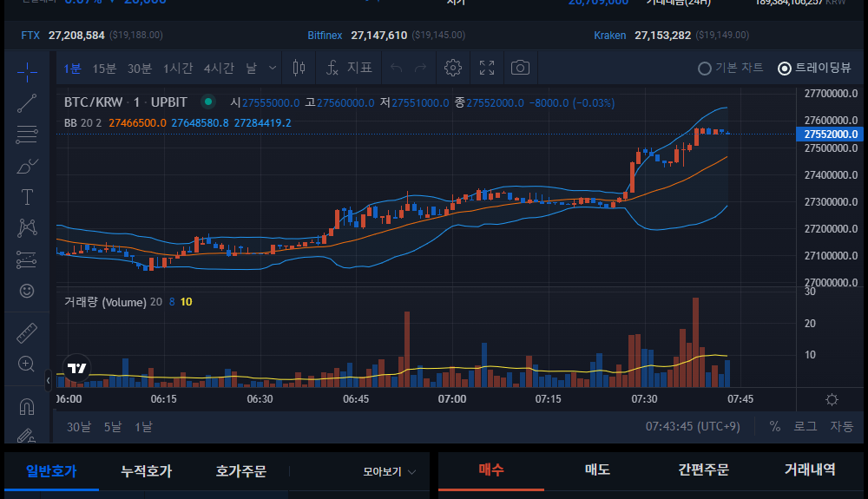This screenshot has width=868, height=499.
Task: Click the Bollinger upper value 27648580.8
Action: pos(200,123)
